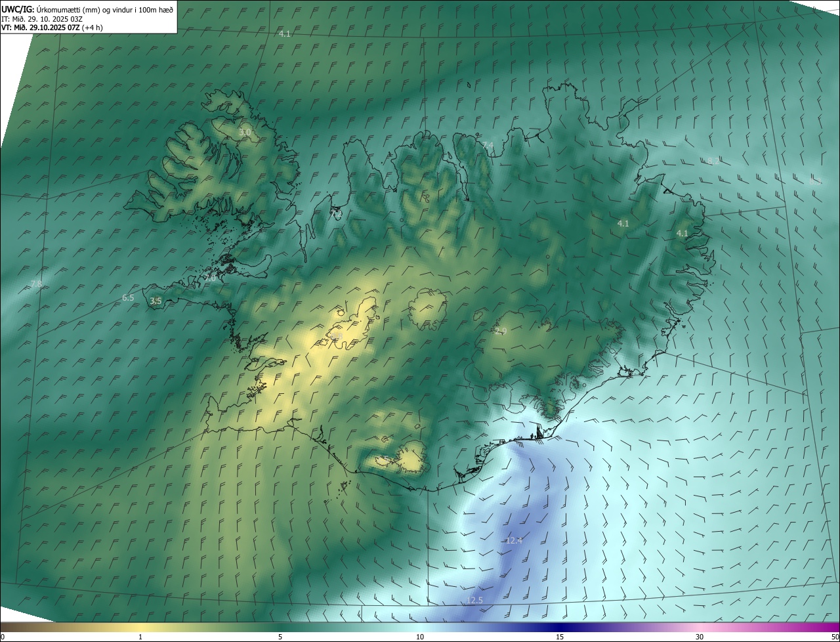Click the 7.0 value in Breiðafjörður bay
840x642 pixels.
211,278
